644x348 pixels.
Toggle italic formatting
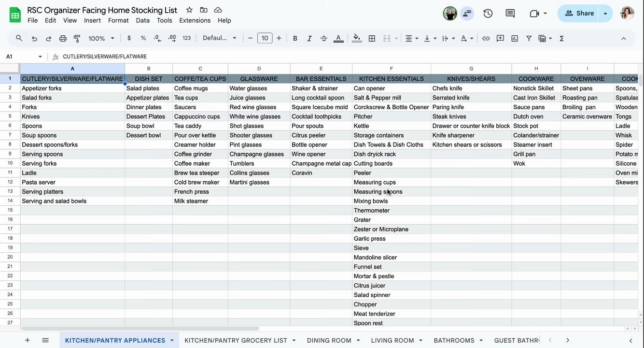click(309, 38)
